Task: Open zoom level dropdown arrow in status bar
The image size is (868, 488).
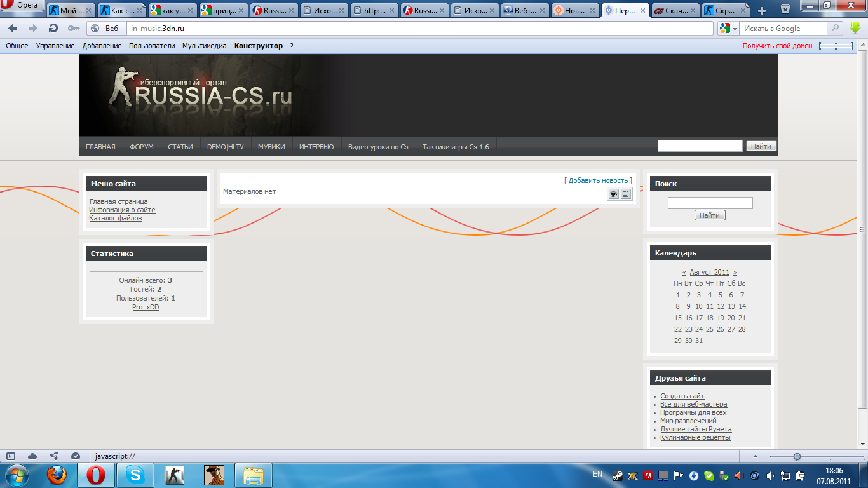Action: pos(756,456)
